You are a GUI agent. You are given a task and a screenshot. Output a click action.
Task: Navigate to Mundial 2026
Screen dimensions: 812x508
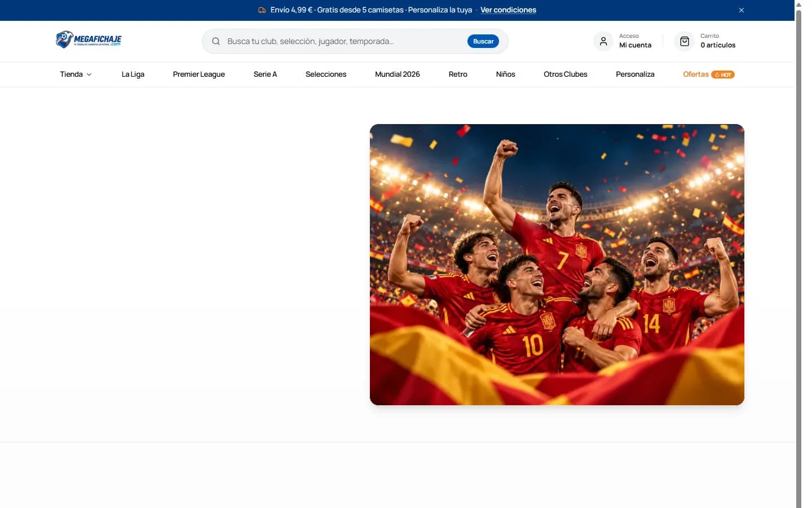pos(398,75)
